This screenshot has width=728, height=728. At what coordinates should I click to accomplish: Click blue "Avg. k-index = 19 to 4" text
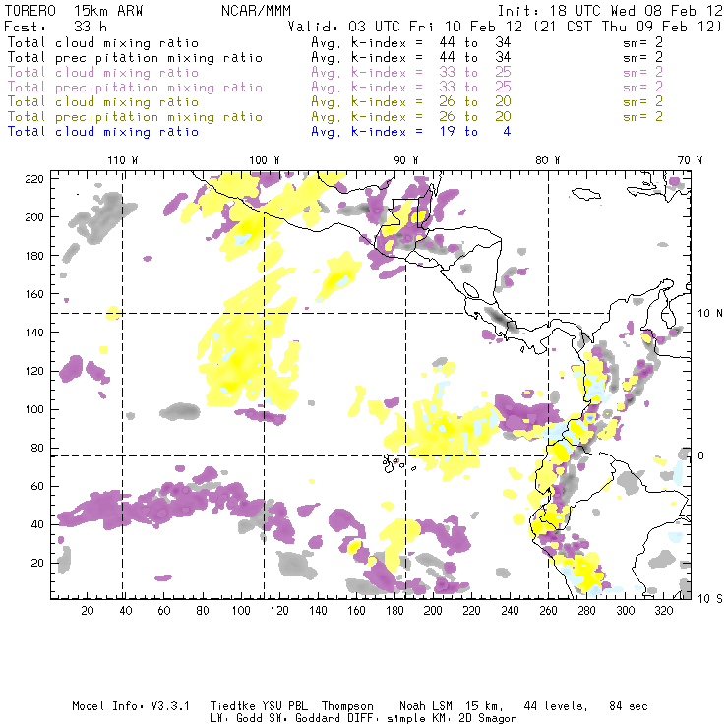coord(411,132)
